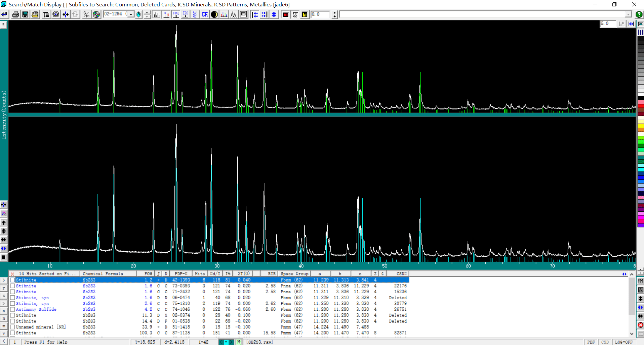Screen dimensions: 644x345
Task: Click the left chevron in bottom-left status corner
Action: tap(4, 342)
